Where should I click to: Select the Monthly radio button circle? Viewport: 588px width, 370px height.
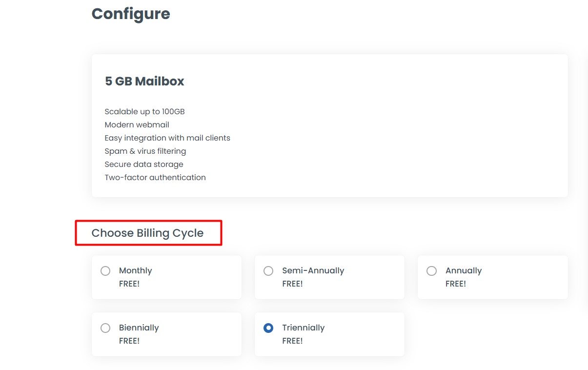pos(105,271)
